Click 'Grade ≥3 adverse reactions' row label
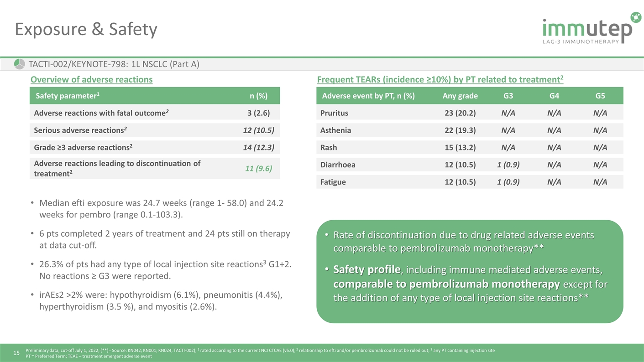Screen dimensions: 644x362 [x=83, y=147]
